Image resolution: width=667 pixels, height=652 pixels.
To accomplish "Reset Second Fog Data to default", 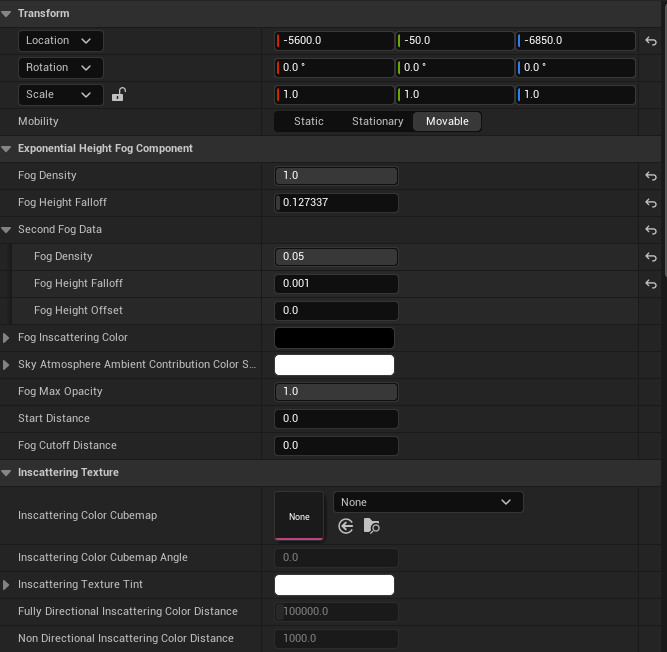I will [651, 230].
